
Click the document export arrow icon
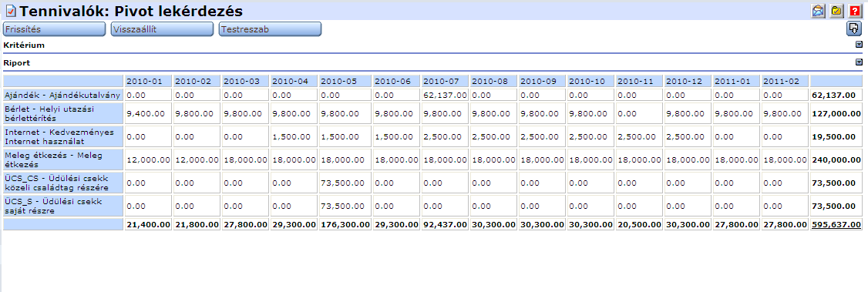[854, 29]
